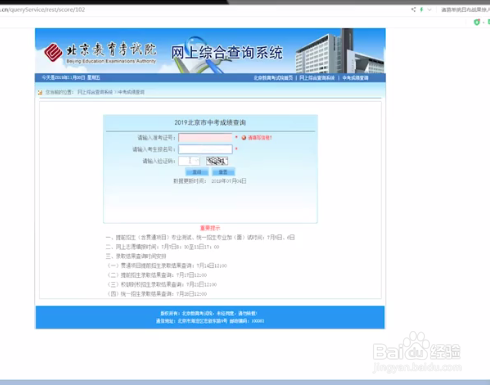Click the browser search box at top right
Viewport: 490px width, 385px height.
pos(465,10)
